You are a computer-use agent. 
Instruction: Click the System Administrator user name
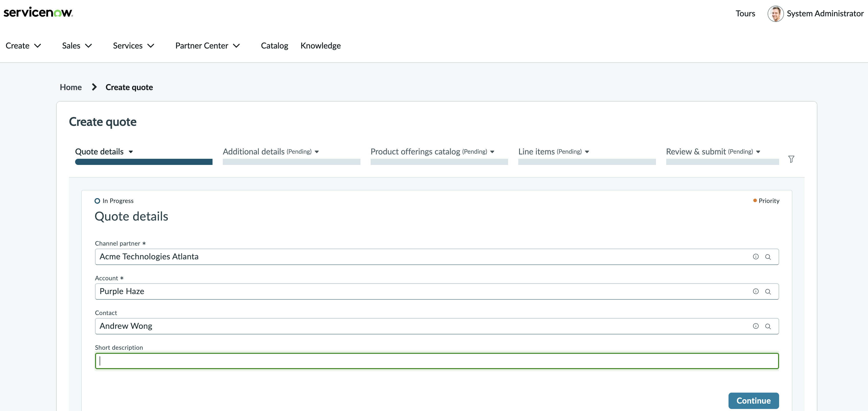825,14
